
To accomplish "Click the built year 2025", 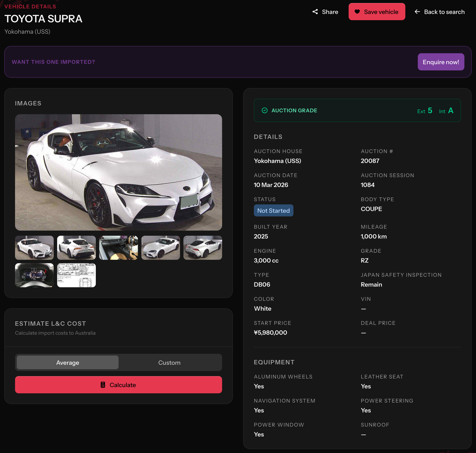I will 261,236.
